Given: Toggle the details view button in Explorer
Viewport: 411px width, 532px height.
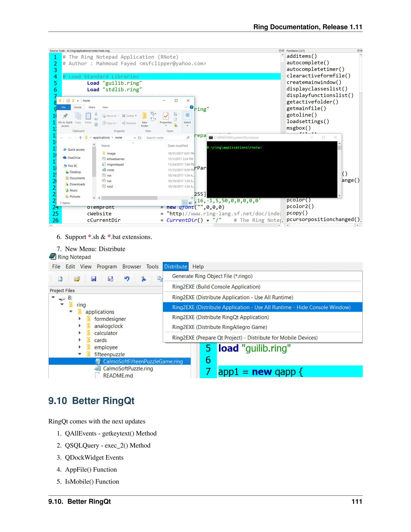Looking at the screenshot, I should [x=185, y=203].
